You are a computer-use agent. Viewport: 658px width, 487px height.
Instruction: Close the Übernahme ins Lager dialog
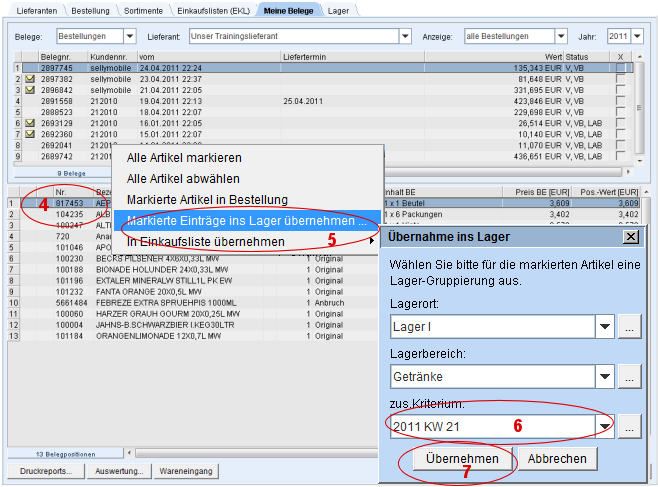(x=630, y=237)
